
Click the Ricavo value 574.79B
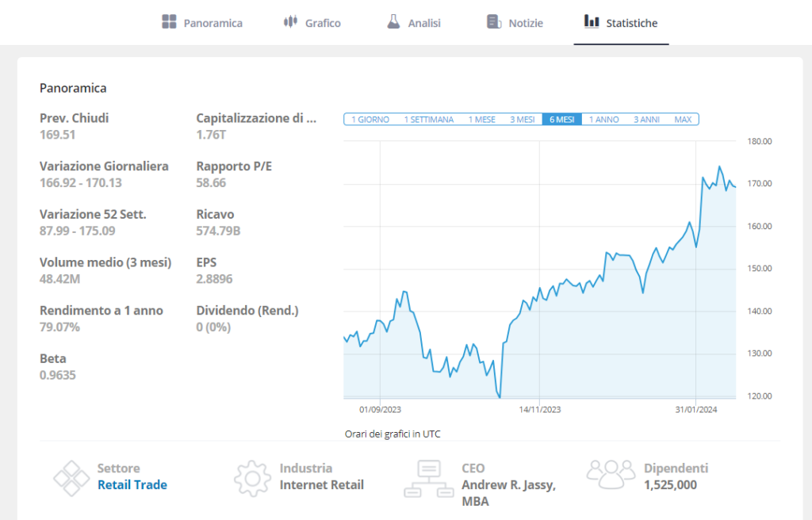(x=219, y=231)
